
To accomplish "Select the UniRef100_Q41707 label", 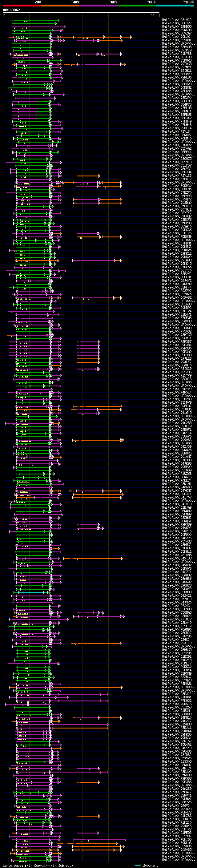I will [177, 497].
